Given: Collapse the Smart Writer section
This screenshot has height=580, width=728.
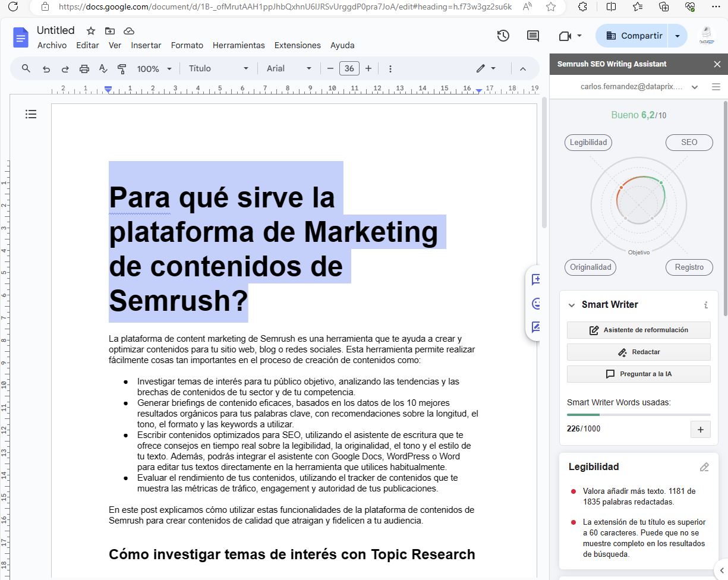Looking at the screenshot, I should (x=572, y=305).
